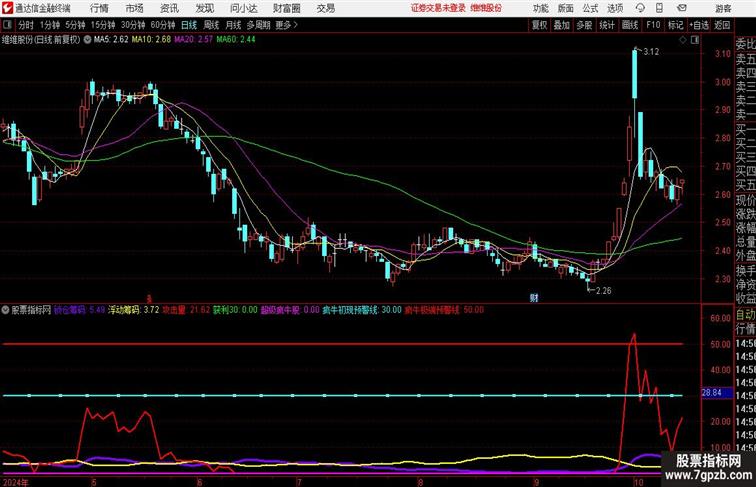The width and height of the screenshot is (756, 487).
Task: Click the 证券交易未登录 login link
Action: (x=438, y=8)
